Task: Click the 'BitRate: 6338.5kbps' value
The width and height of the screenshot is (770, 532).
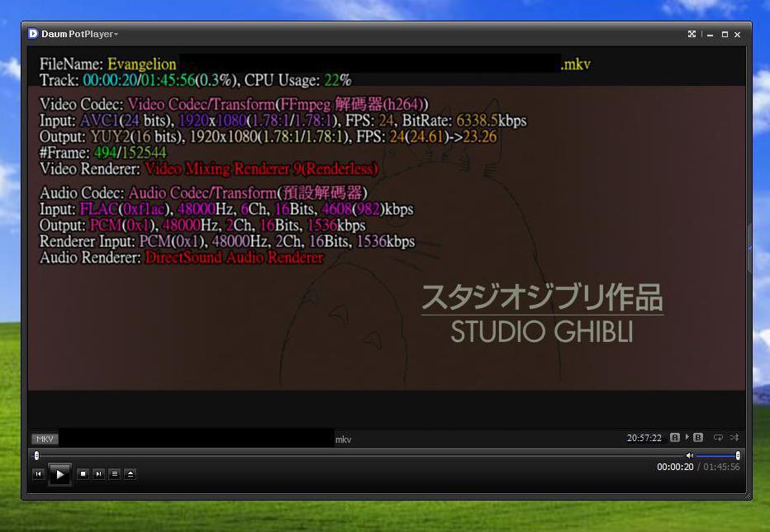Action: point(464,121)
